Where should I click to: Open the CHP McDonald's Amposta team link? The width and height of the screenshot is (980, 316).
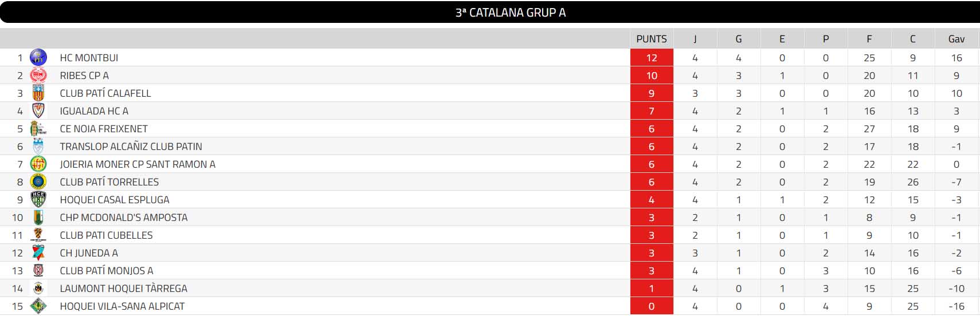tap(123, 218)
